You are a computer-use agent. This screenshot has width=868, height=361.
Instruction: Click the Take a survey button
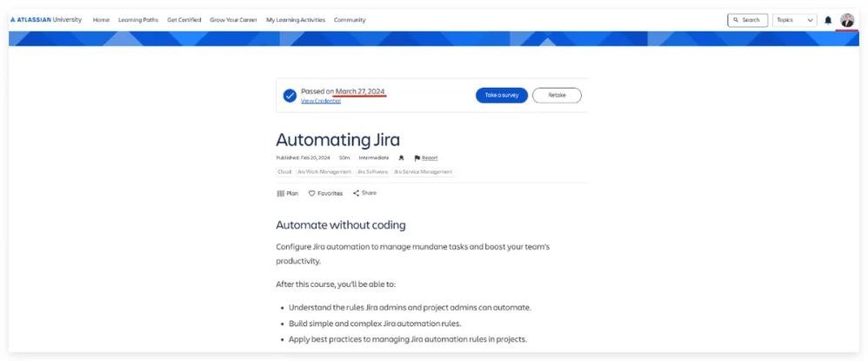click(x=502, y=95)
